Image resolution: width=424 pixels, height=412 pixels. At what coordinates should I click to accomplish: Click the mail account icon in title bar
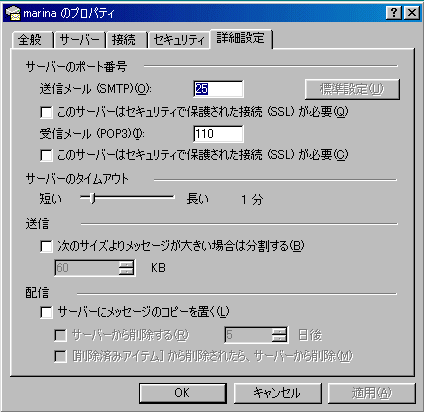tap(13, 13)
